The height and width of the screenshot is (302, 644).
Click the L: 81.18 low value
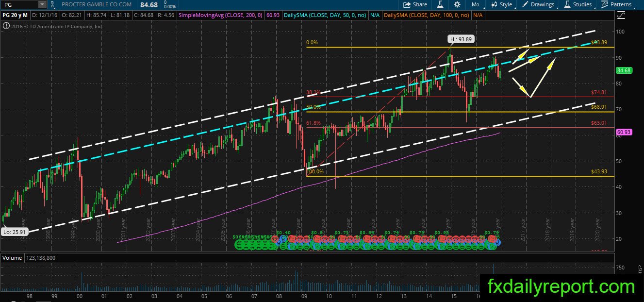click(121, 16)
